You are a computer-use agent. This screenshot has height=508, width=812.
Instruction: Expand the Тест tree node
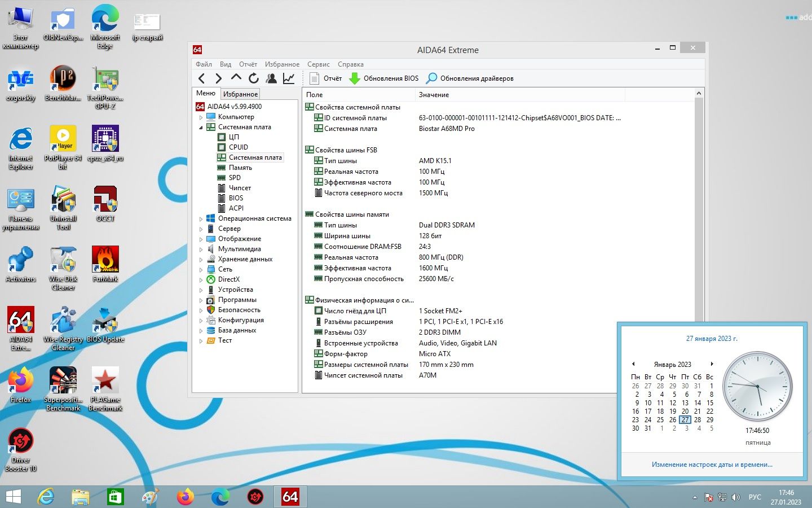201,341
